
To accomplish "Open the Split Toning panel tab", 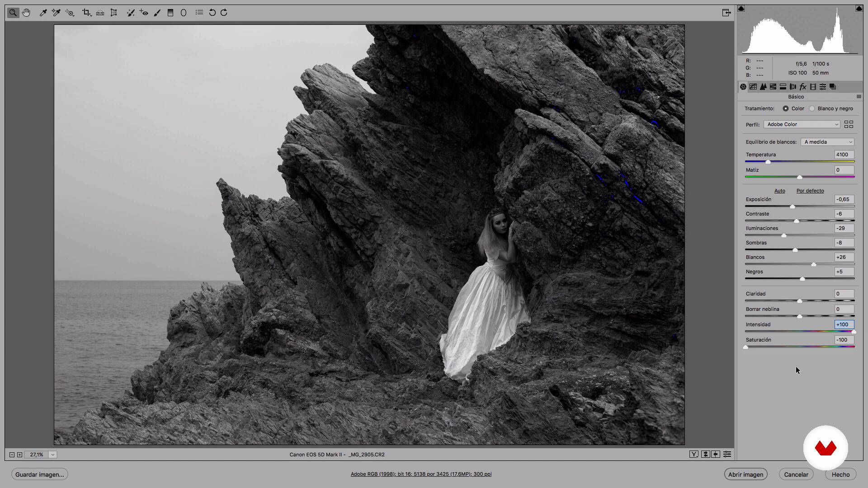I will point(783,87).
